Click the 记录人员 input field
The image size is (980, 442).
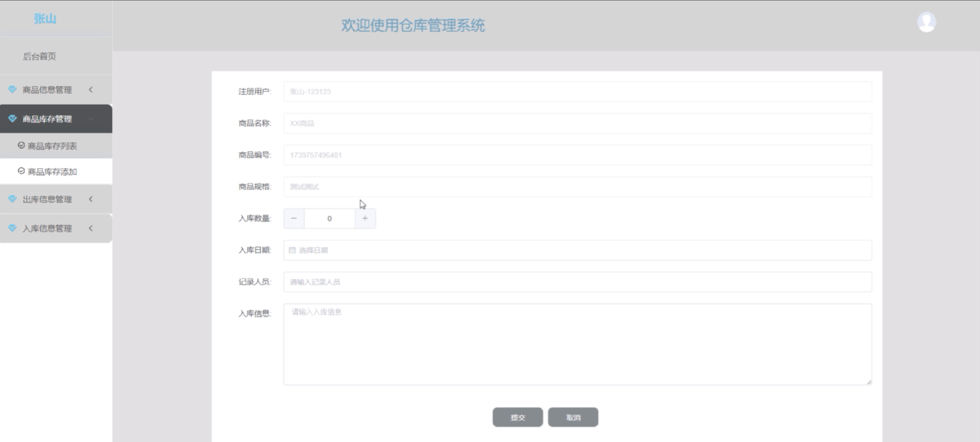point(578,282)
